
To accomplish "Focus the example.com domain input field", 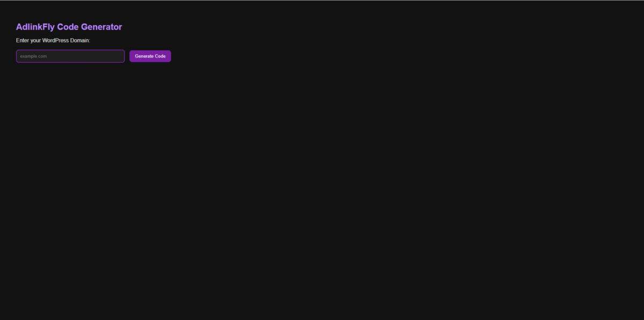I will pos(70,56).
